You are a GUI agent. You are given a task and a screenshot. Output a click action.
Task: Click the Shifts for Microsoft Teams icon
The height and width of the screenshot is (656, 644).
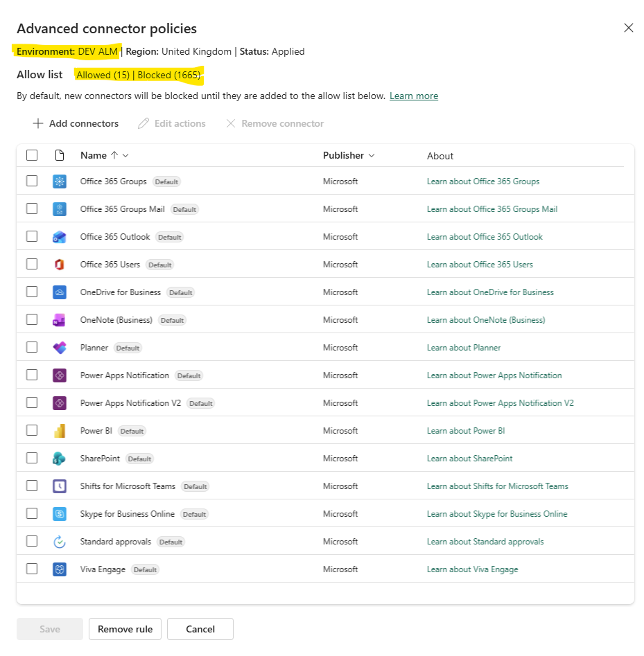60,486
